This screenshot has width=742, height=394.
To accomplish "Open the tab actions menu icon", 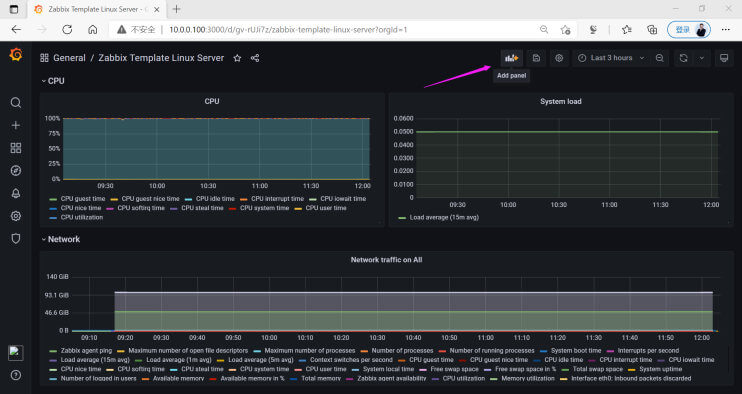I will pyautogui.click(x=14, y=9).
